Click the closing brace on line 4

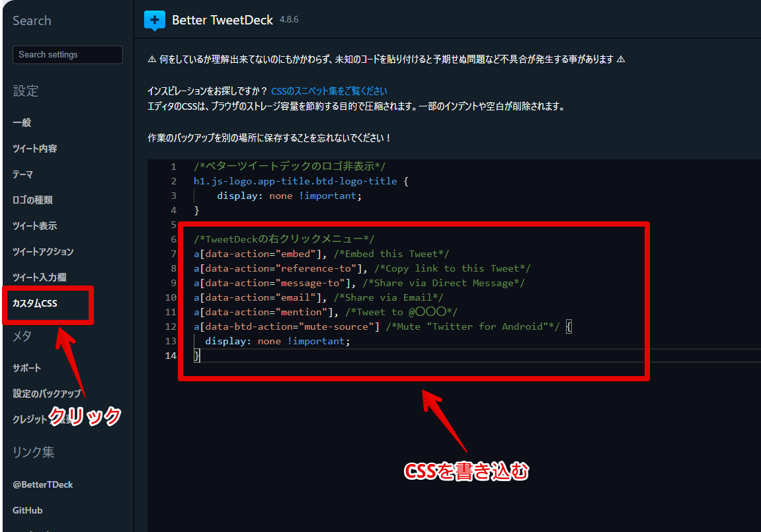196,210
